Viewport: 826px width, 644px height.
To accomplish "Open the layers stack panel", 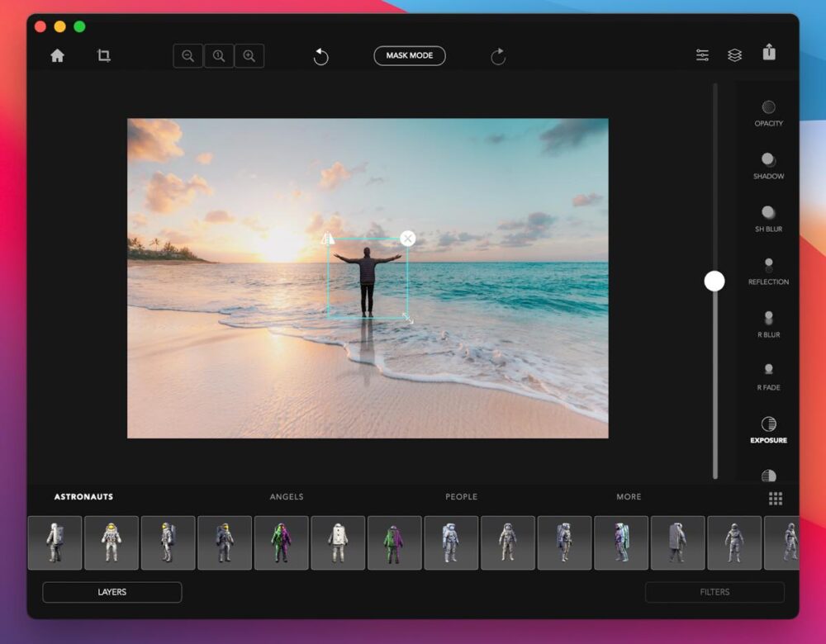I will click(x=735, y=53).
